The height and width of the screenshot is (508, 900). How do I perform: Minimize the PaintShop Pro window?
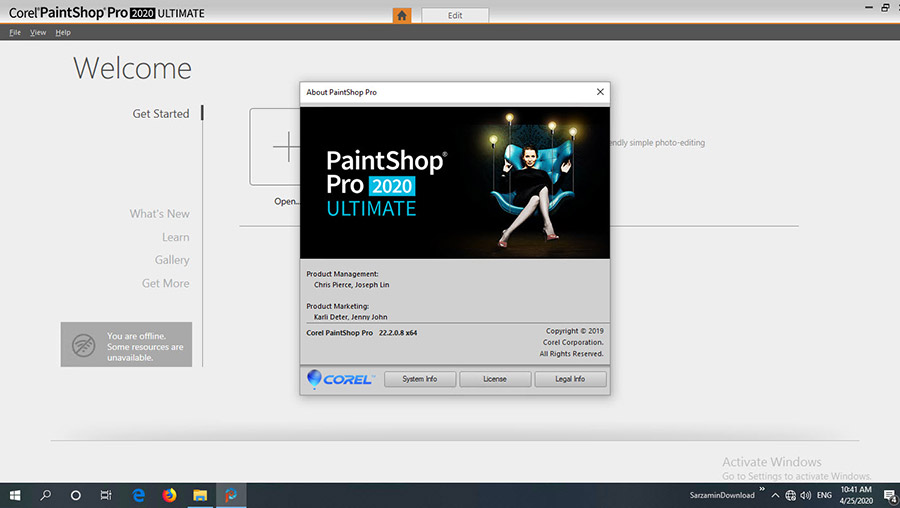click(869, 8)
